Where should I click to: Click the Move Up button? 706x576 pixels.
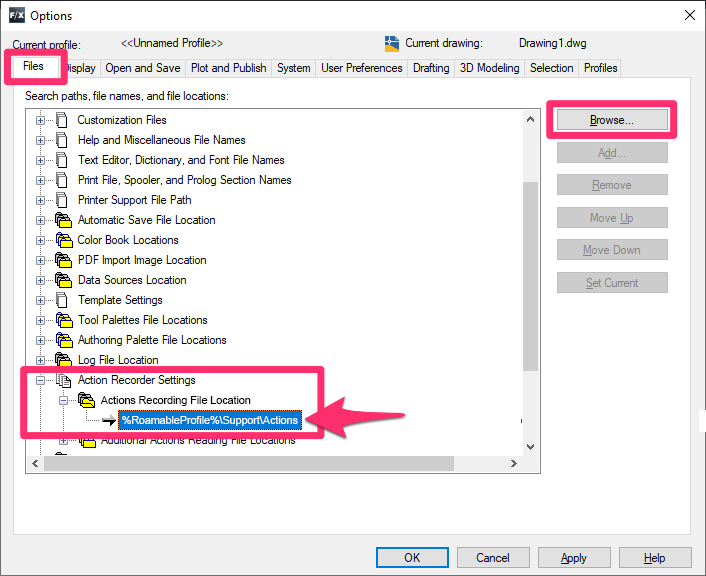tap(612, 218)
